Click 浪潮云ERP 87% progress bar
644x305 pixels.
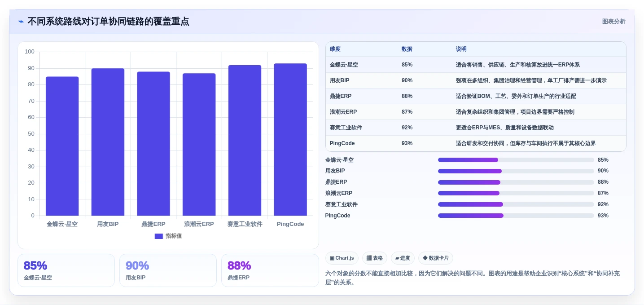[516, 194]
